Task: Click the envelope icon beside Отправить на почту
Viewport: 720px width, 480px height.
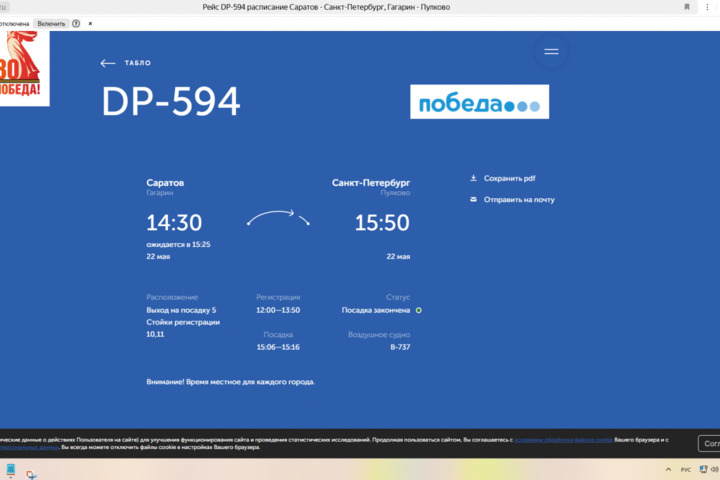Action: point(473,199)
